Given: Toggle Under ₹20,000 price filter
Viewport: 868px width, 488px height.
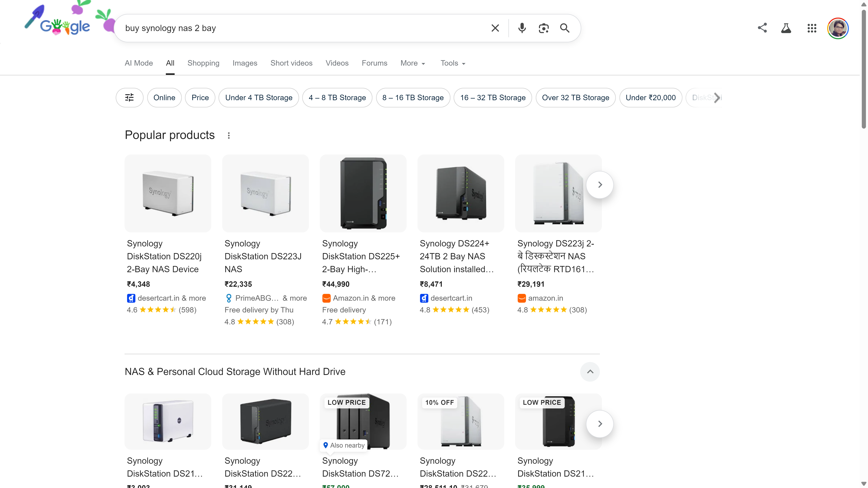Looking at the screenshot, I should coord(651,98).
